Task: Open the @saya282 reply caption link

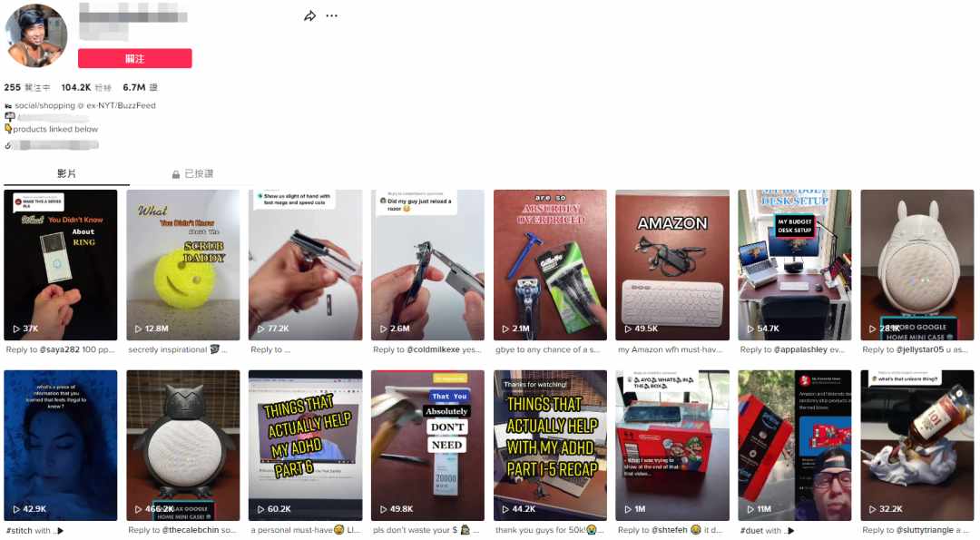Action: coord(59,349)
